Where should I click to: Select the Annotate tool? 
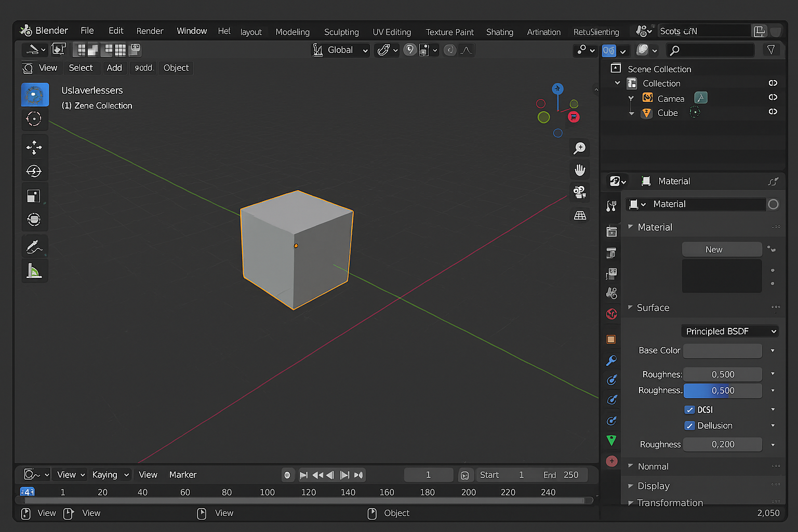coord(35,246)
